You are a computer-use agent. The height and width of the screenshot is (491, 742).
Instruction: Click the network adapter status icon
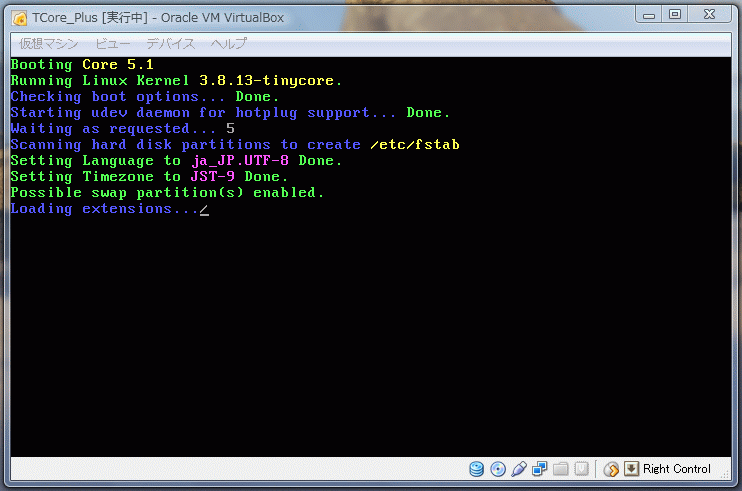540,469
